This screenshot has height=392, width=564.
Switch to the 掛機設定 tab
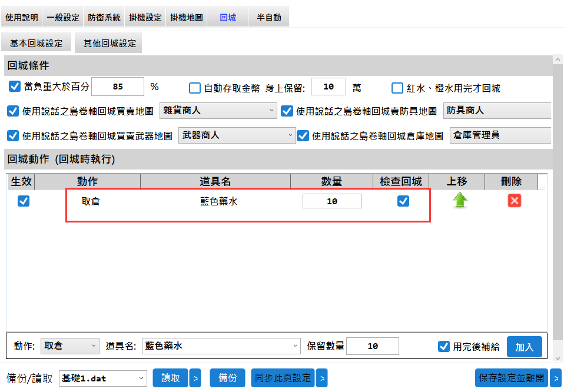pos(145,18)
